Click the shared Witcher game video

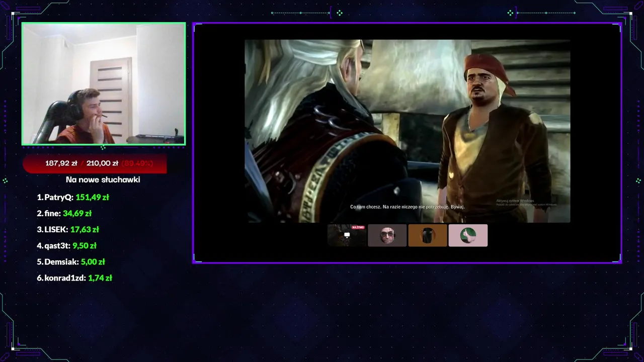point(408,131)
